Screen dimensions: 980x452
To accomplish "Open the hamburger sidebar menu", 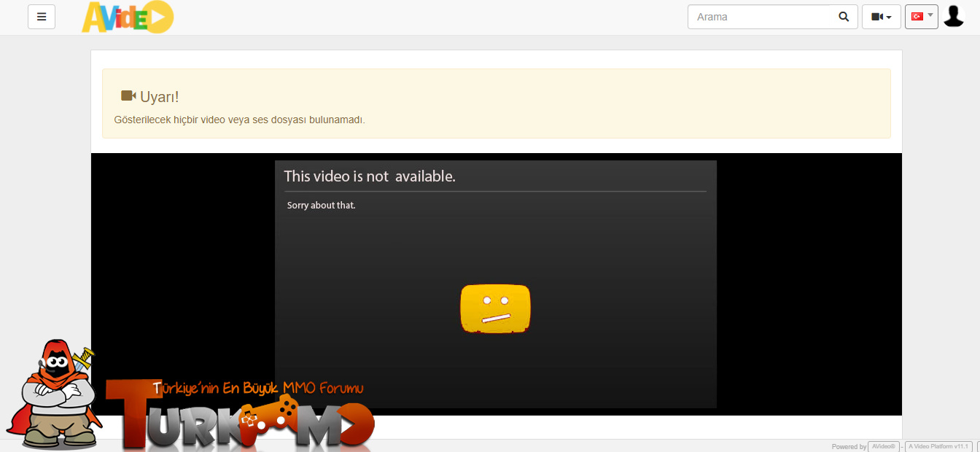I will pos(42,17).
